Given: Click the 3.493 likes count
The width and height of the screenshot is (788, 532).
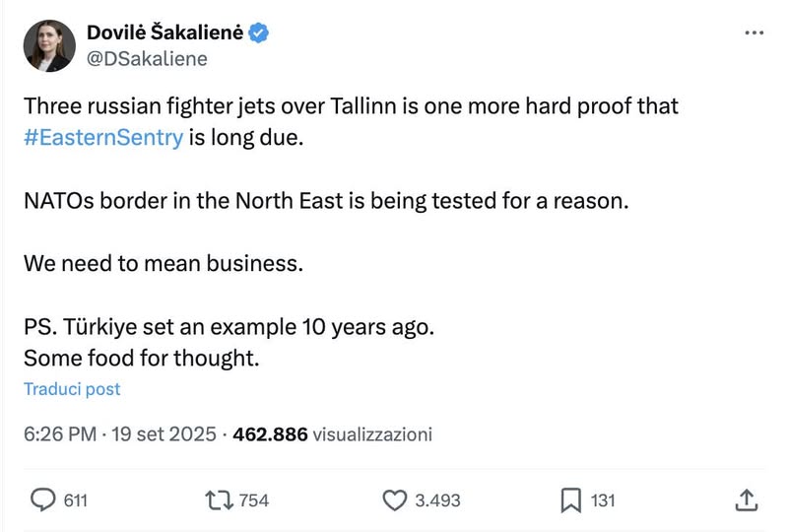Looking at the screenshot, I should [x=437, y=500].
